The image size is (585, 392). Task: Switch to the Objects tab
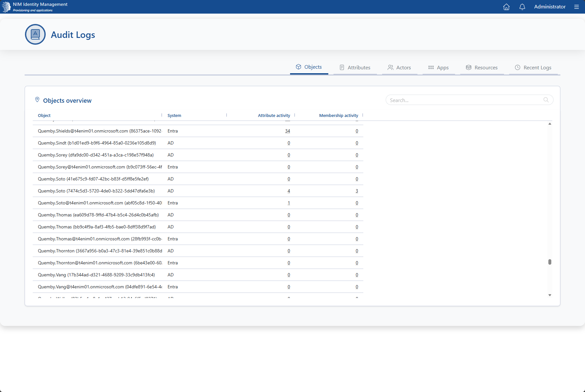click(309, 67)
